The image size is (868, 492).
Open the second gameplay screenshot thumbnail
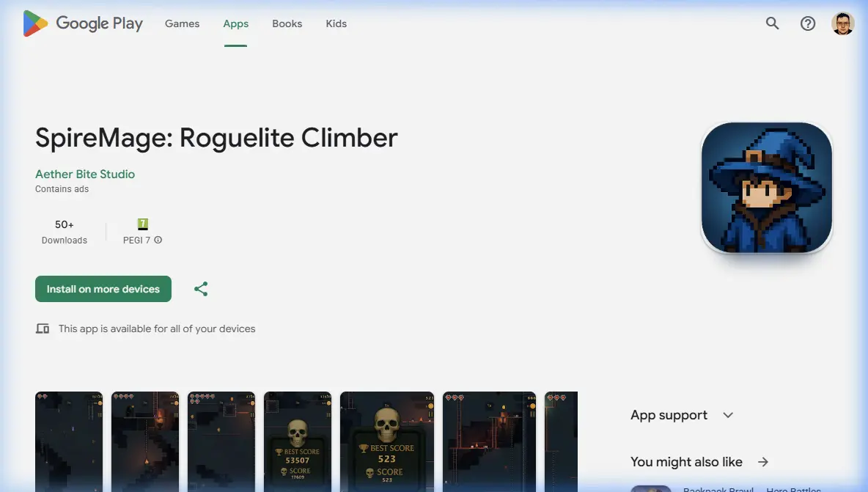point(145,441)
